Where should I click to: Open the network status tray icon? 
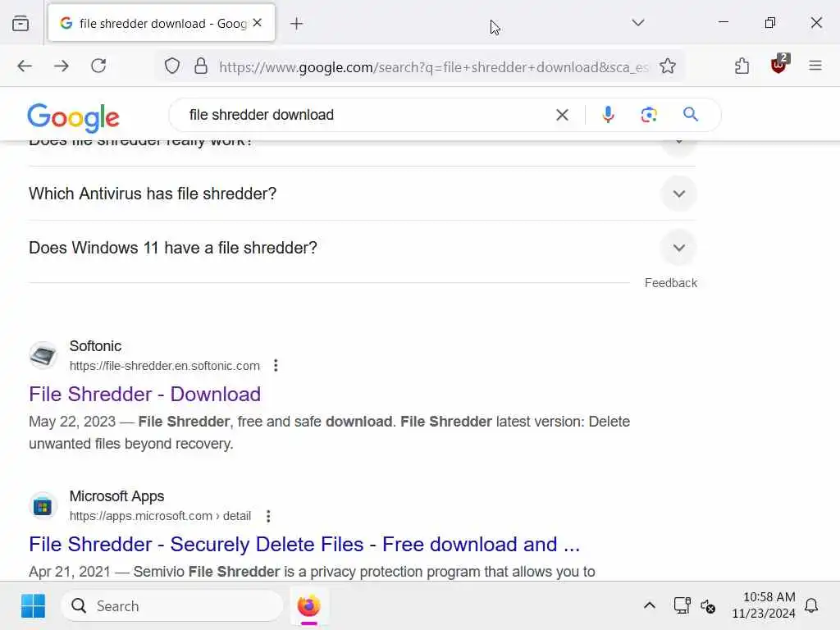click(x=682, y=605)
